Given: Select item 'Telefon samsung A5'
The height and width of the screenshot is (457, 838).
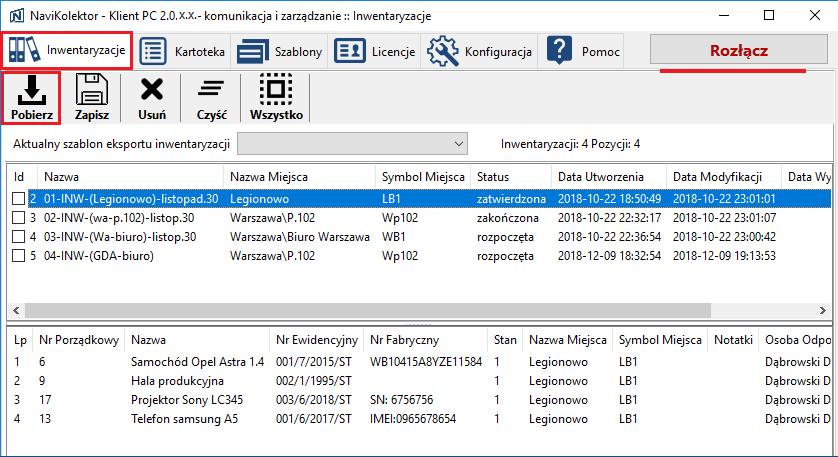Looking at the screenshot, I should coord(184,419).
